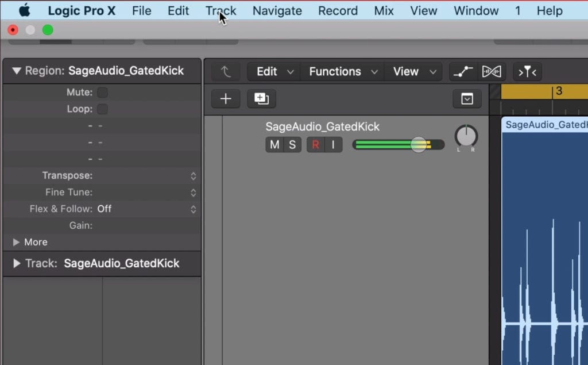This screenshot has width=588, height=365.
Task: Click the Duplicate Track button
Action: click(x=261, y=99)
